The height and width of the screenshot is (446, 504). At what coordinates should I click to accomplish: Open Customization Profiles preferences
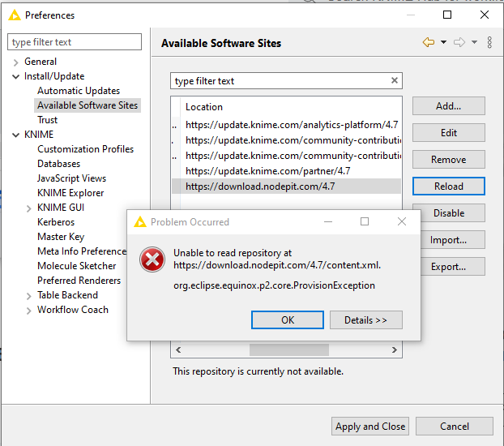(85, 149)
